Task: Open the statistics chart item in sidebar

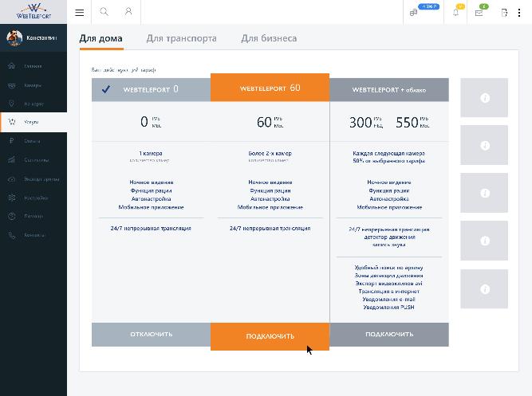Action: (11, 159)
